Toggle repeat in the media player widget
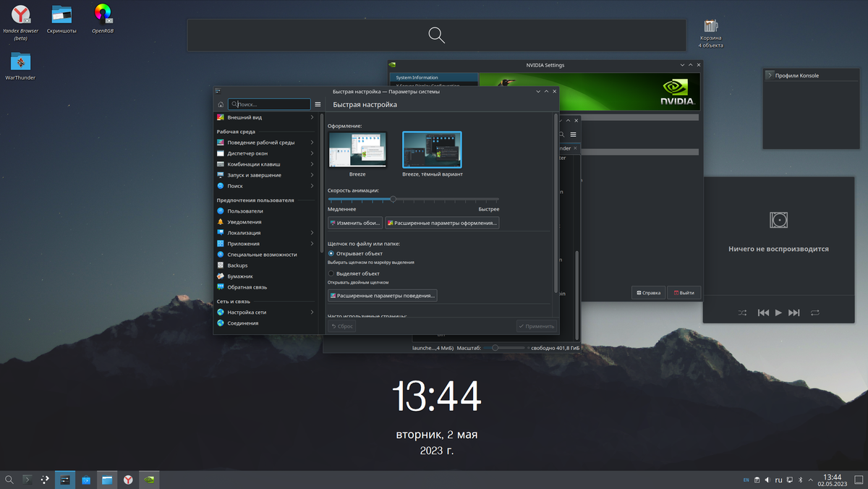The image size is (868, 489). coord(815,312)
